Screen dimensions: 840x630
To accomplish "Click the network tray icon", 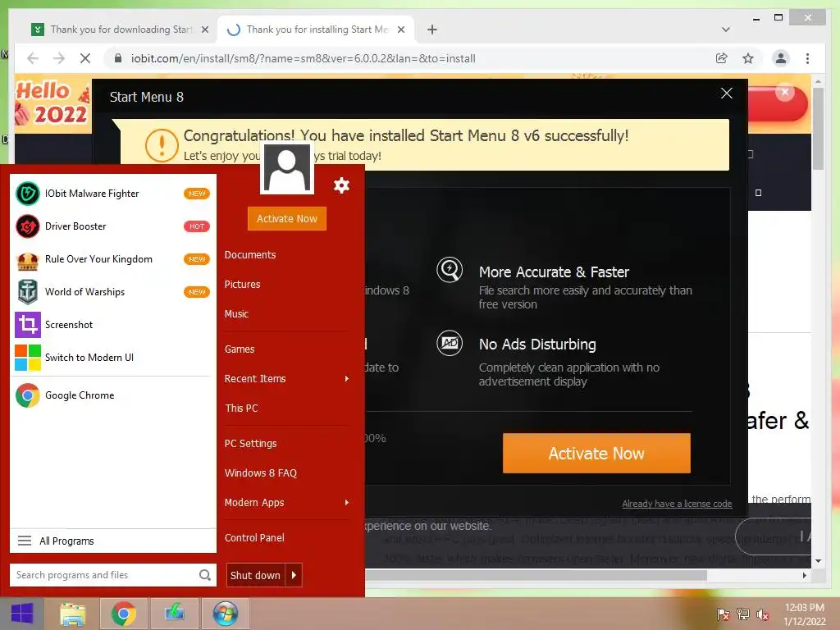I will 743,614.
